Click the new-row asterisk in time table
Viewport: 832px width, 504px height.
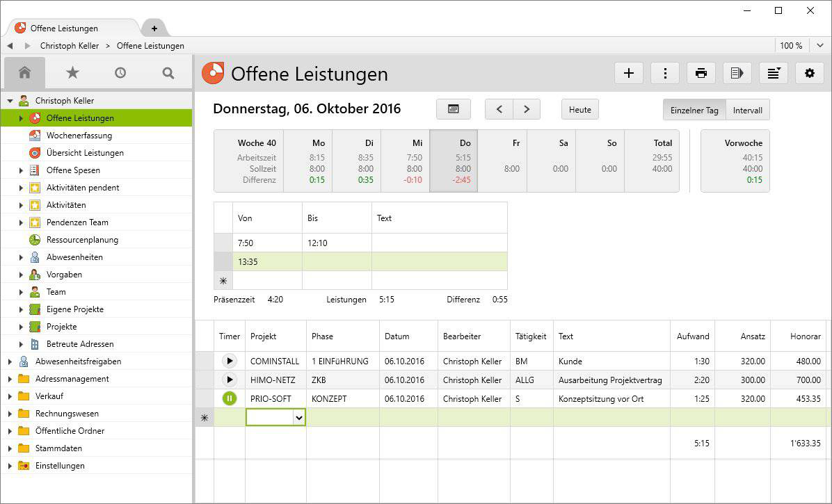pos(223,280)
